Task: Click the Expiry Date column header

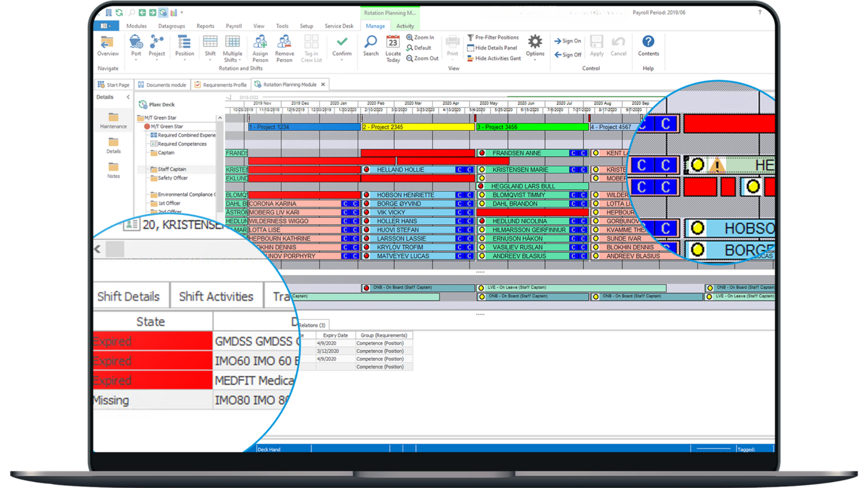Action: pos(335,336)
